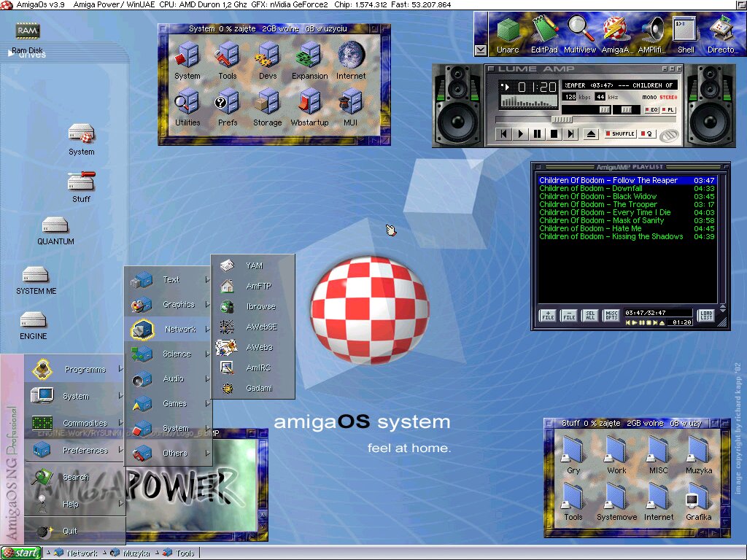The height and width of the screenshot is (560, 747).
Task: Expand the Science program category
Action: (169, 354)
